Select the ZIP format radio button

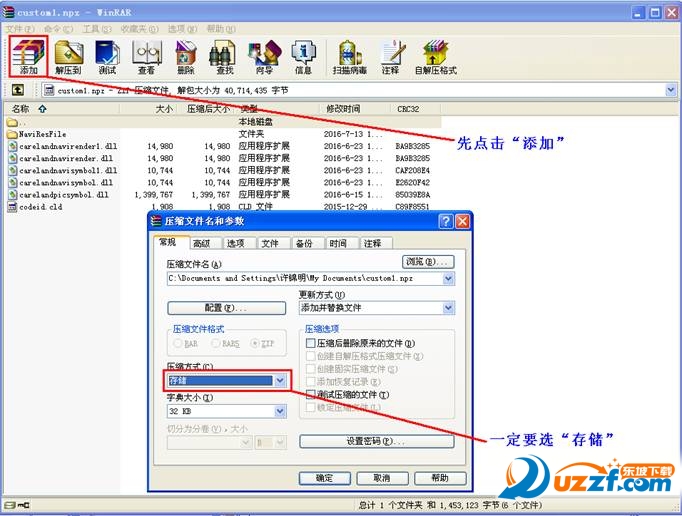[x=254, y=343]
